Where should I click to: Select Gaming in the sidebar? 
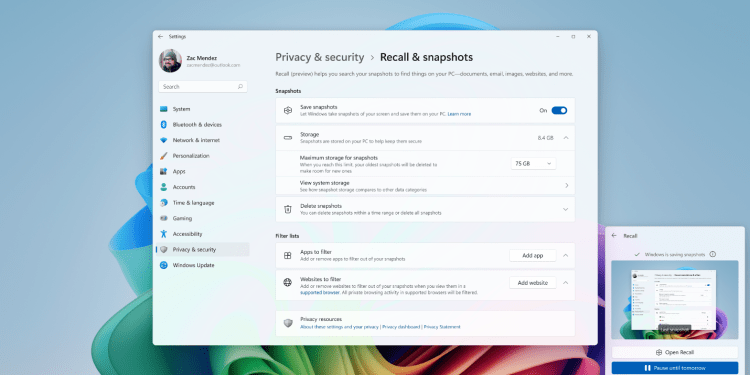coord(202,218)
